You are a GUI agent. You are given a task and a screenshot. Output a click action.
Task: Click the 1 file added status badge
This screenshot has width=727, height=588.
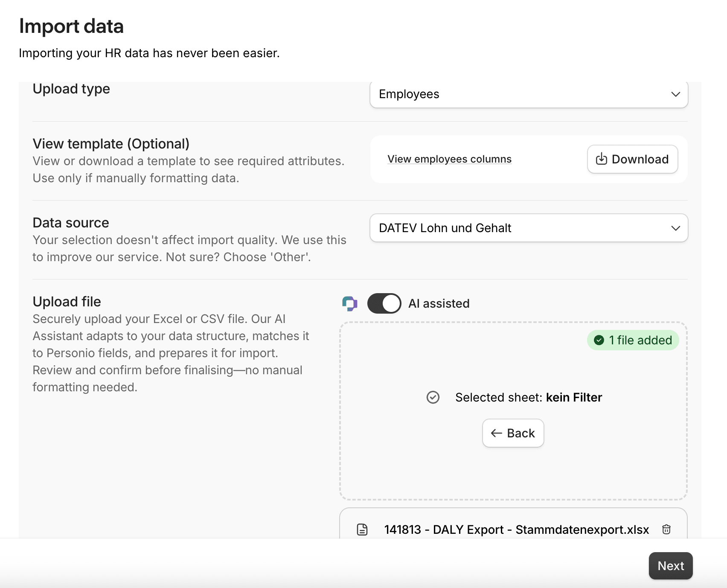[x=633, y=340]
